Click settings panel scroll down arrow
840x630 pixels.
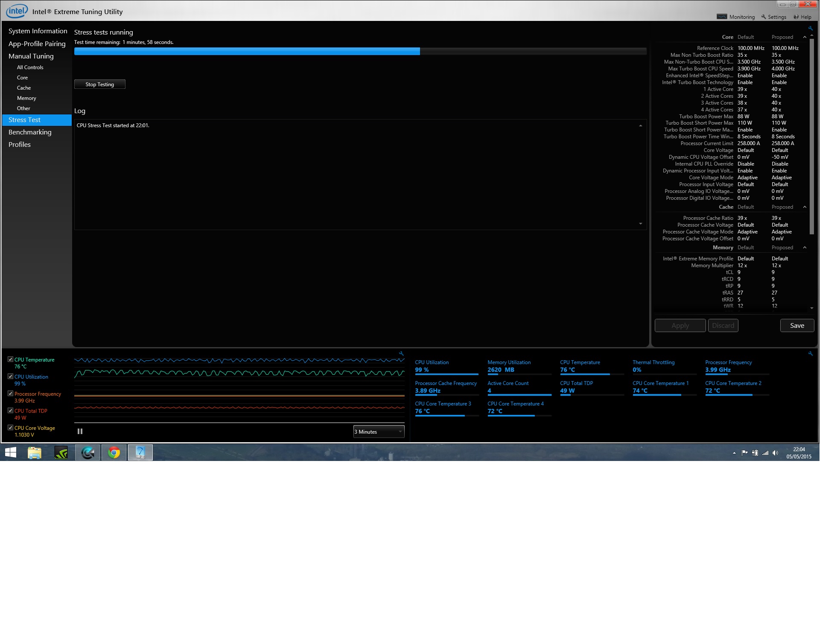pyautogui.click(x=812, y=308)
